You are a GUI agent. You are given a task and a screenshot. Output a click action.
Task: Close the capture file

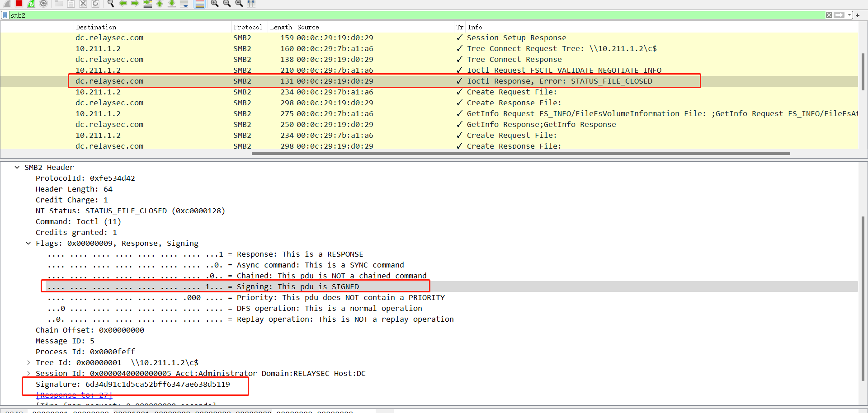(x=83, y=3)
